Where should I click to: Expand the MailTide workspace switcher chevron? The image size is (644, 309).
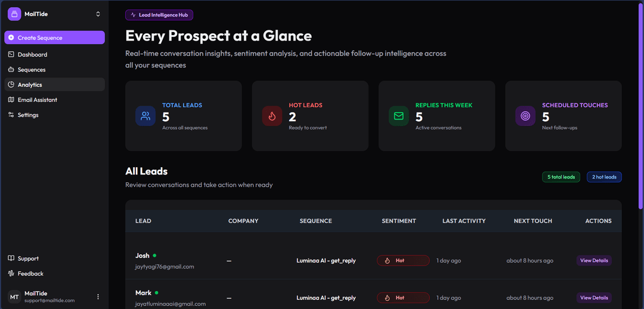[x=98, y=14]
